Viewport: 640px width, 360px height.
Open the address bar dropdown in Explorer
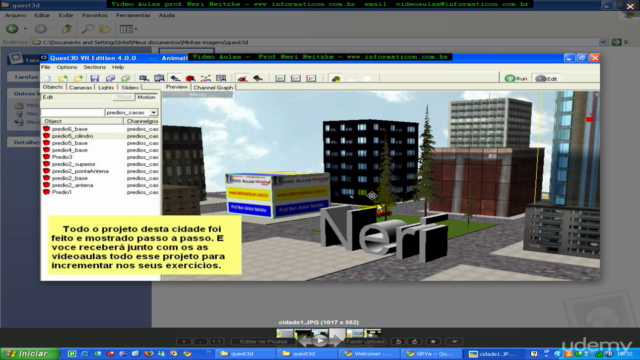(603, 42)
